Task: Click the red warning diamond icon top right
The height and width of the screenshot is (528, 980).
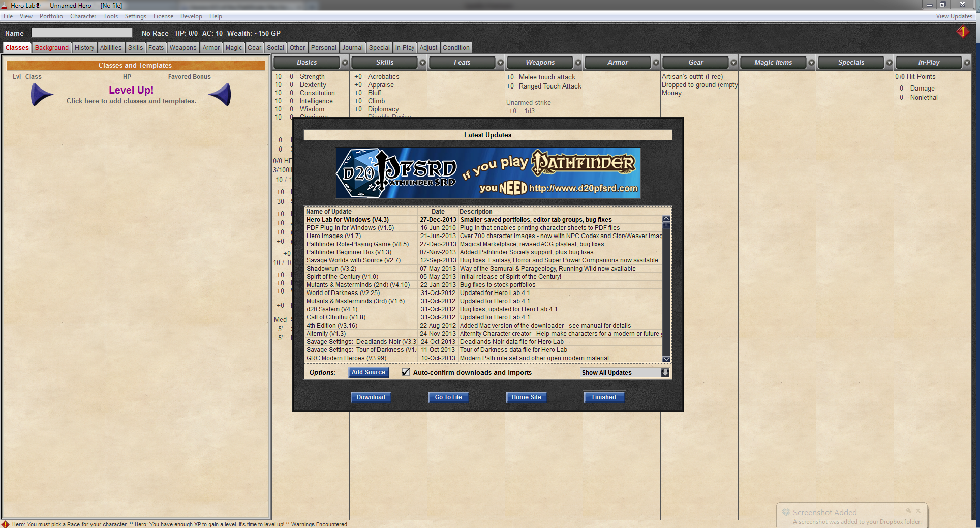Action: click(x=962, y=32)
